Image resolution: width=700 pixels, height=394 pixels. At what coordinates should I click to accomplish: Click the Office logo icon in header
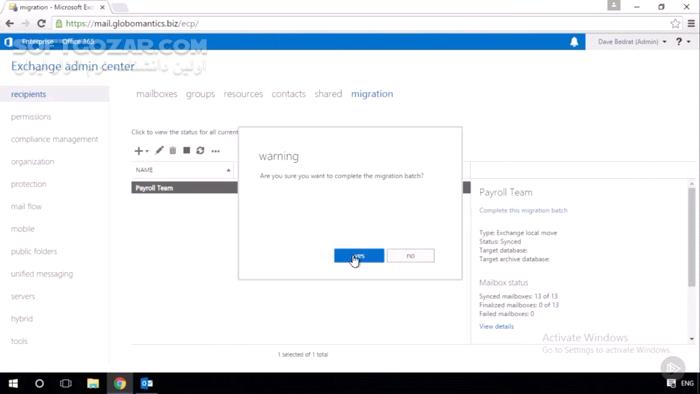point(8,42)
